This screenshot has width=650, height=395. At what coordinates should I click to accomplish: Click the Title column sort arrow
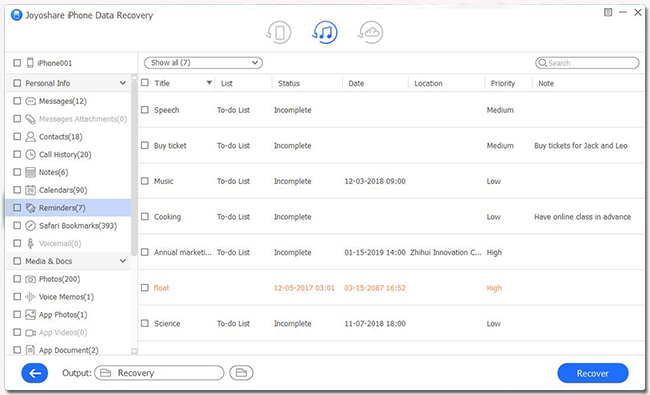[x=209, y=83]
